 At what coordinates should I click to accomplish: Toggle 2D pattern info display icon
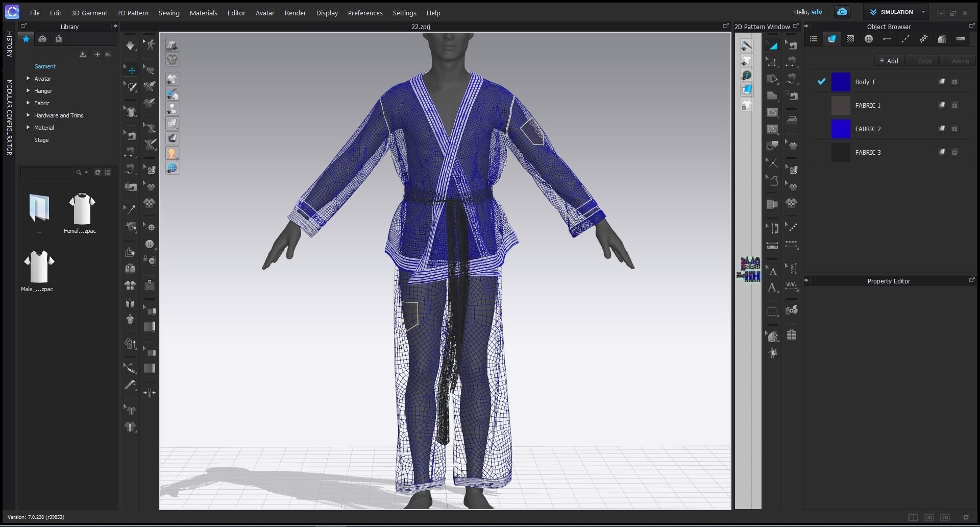747,75
